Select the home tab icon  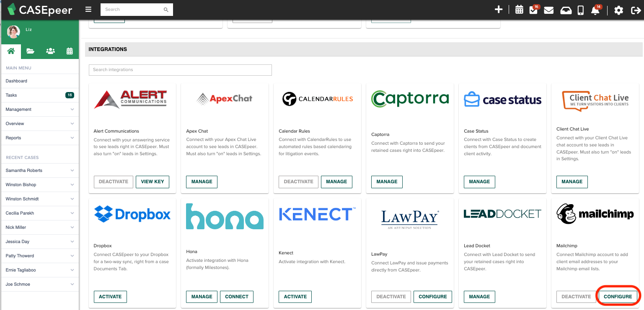point(11,51)
